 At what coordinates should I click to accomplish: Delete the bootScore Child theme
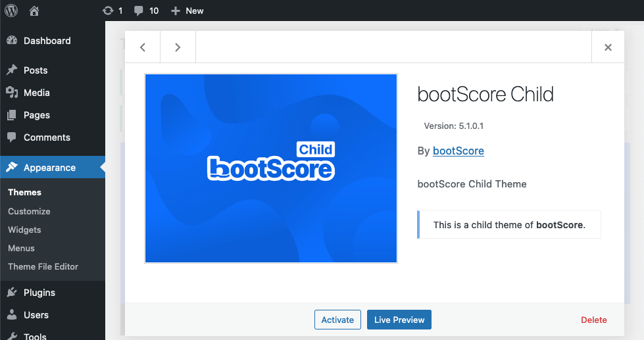click(x=593, y=320)
